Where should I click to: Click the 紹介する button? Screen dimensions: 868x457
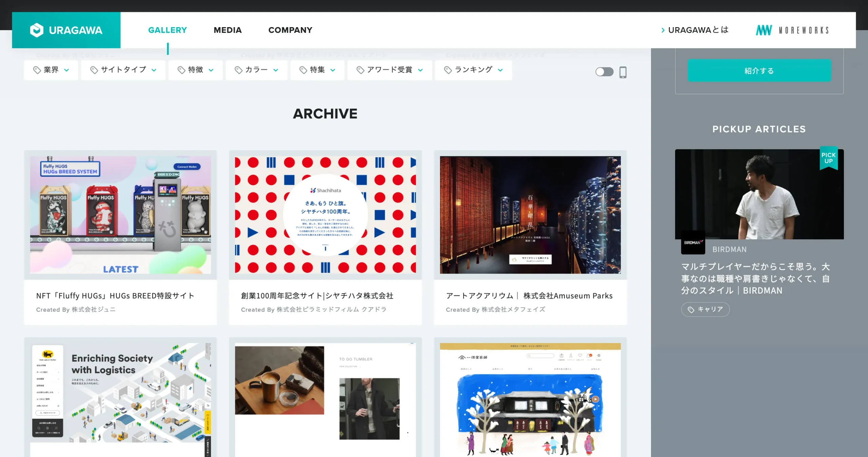[759, 71]
